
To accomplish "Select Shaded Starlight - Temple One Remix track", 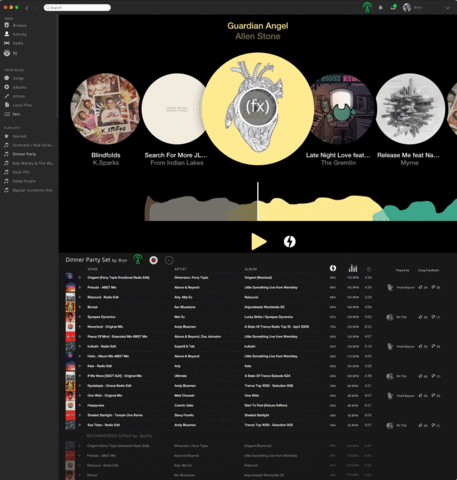I will click(x=115, y=415).
